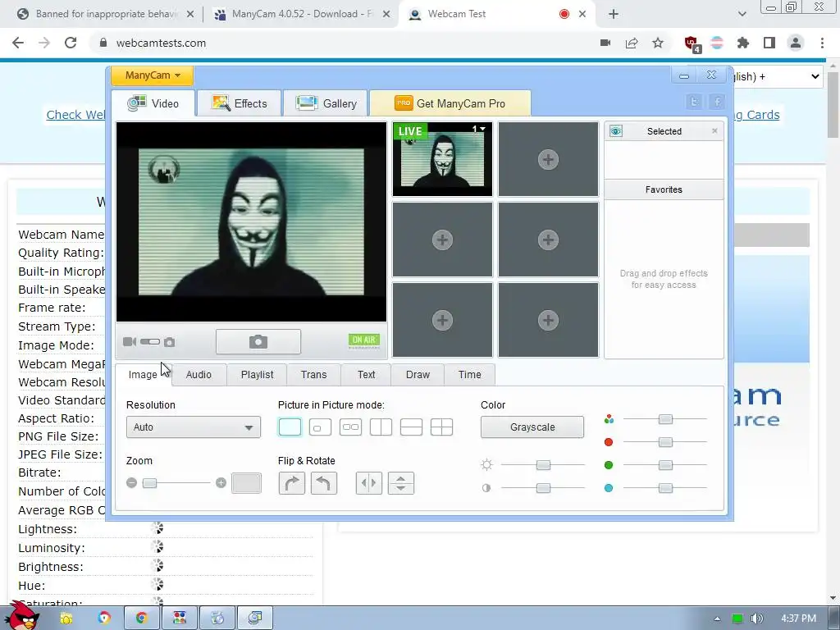Rotate video clockwise

[x=292, y=483]
